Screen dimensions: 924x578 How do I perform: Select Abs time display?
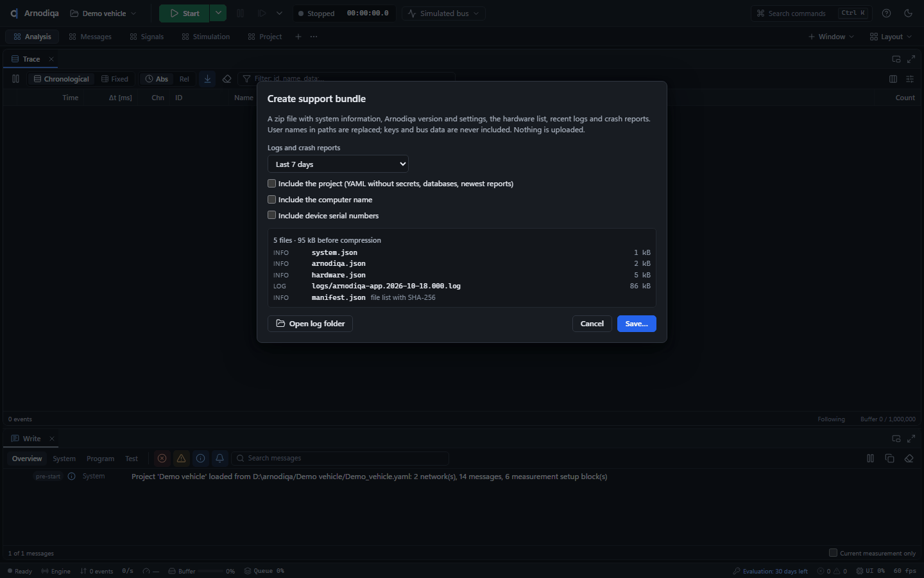click(x=157, y=79)
